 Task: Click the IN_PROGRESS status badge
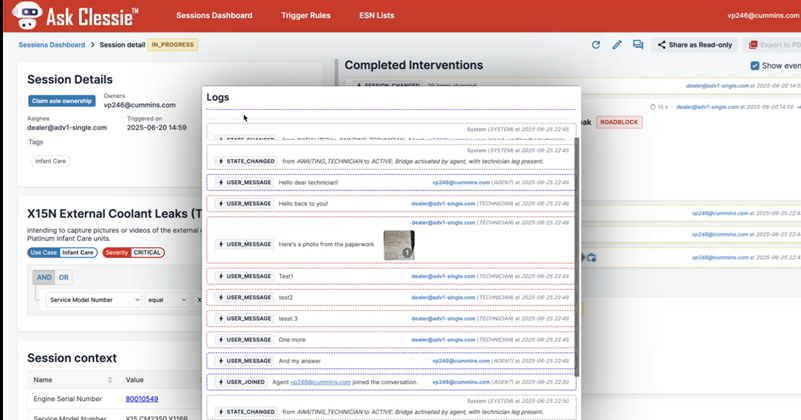[173, 45]
